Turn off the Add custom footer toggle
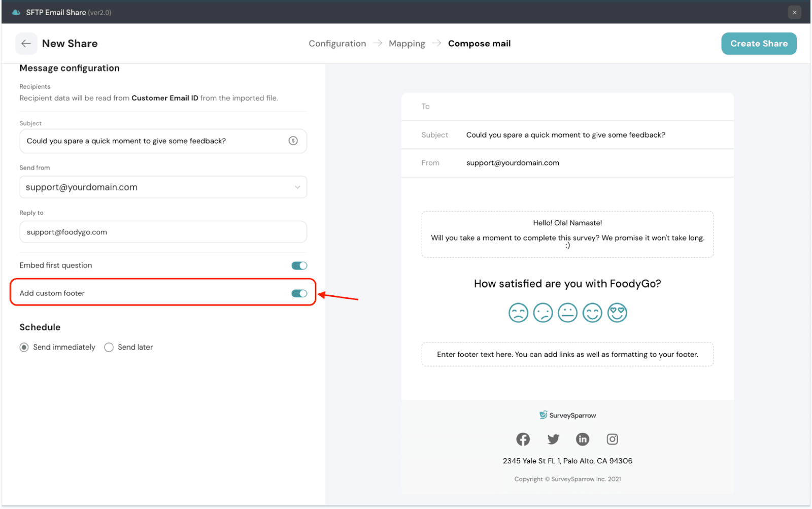The height and width of the screenshot is (509, 812). tap(299, 293)
